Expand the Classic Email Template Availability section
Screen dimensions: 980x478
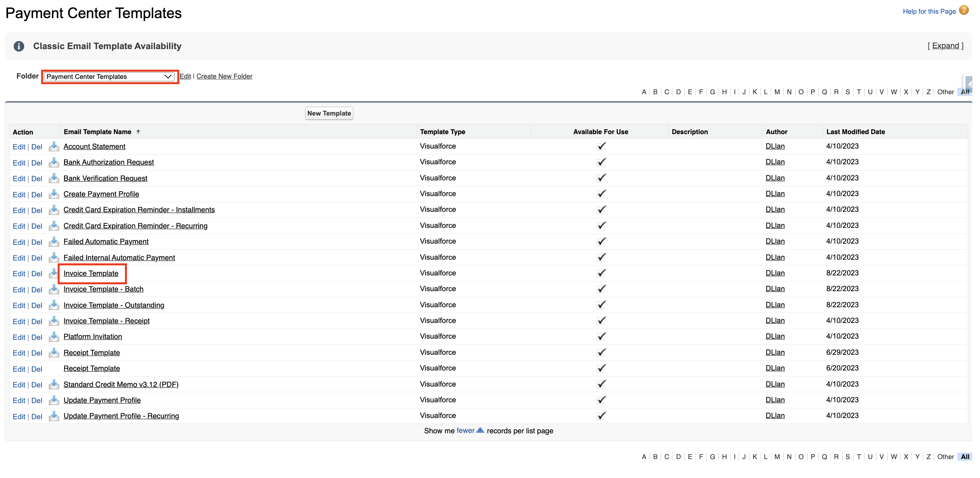pyautogui.click(x=945, y=46)
